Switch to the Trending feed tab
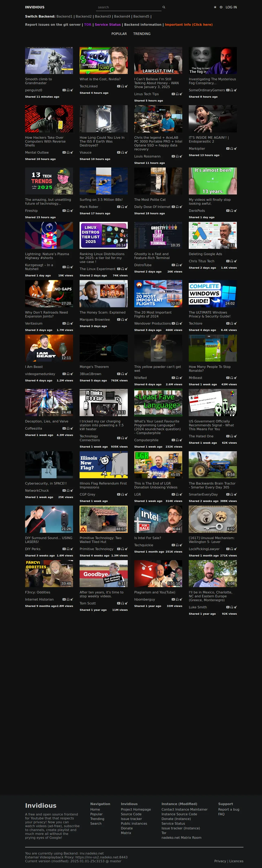 click(142, 34)
